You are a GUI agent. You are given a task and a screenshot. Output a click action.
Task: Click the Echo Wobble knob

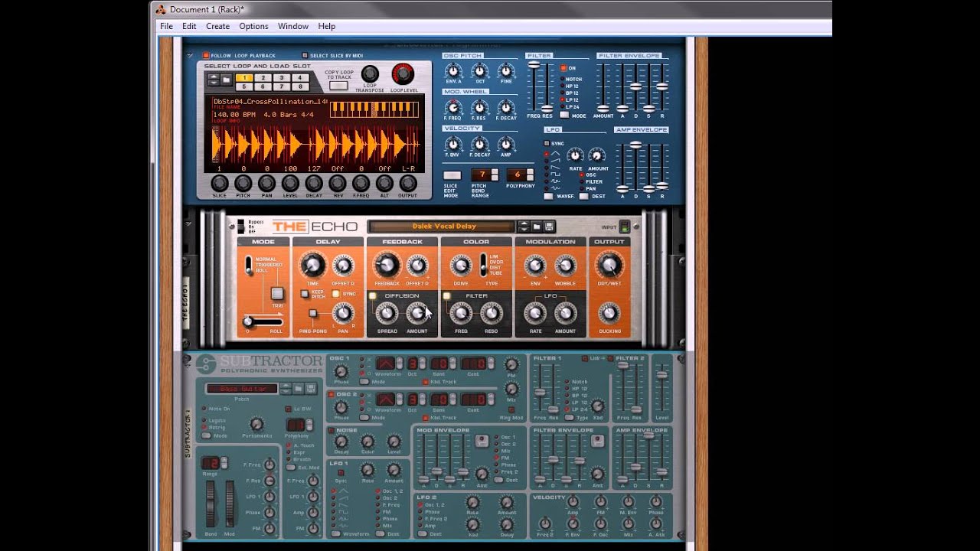565,266
